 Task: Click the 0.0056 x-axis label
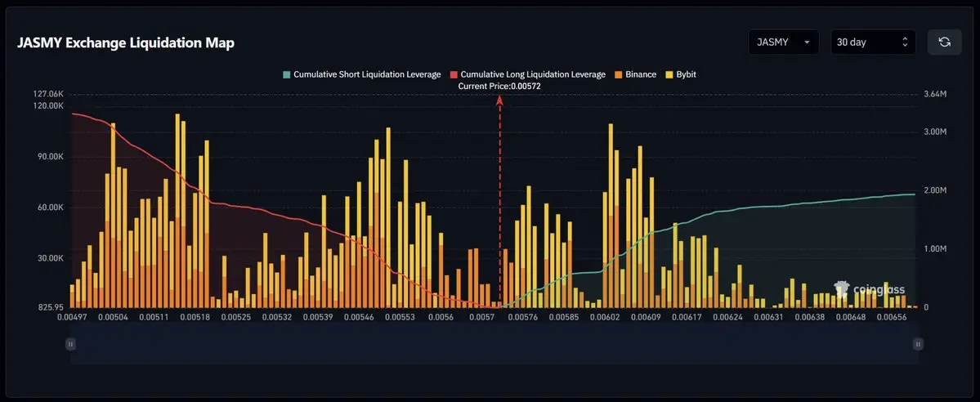click(441, 318)
